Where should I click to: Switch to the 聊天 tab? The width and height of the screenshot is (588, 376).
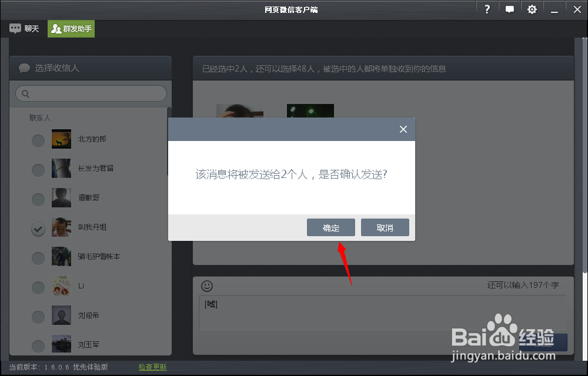click(24, 28)
